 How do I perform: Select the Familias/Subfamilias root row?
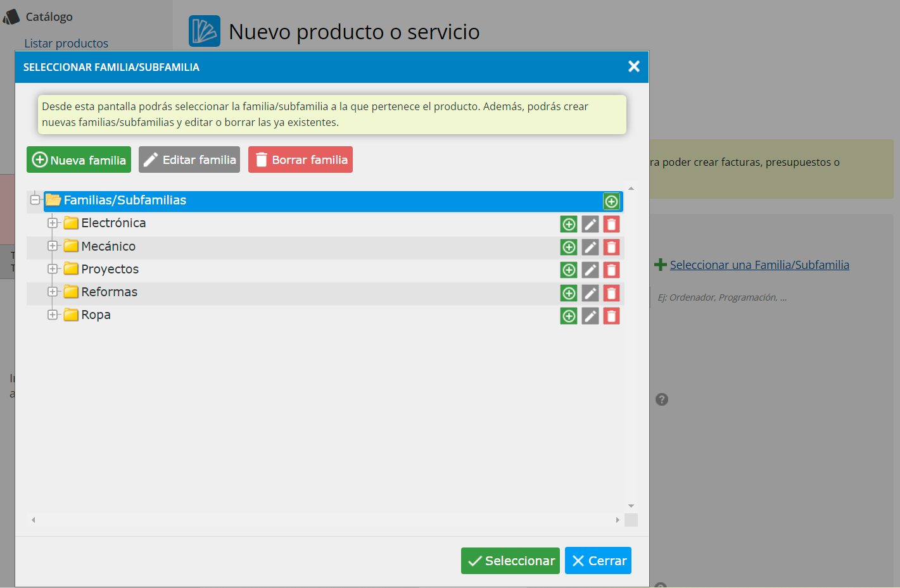[x=333, y=201]
